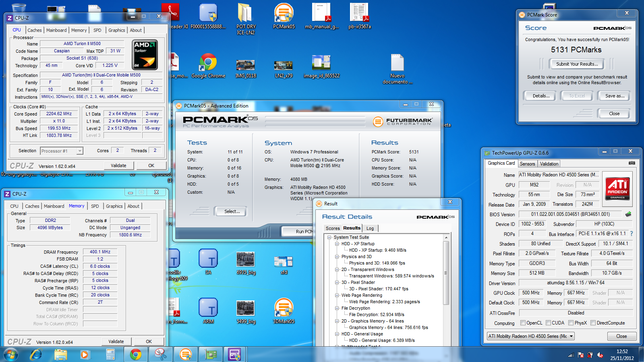Switch to the Validation tab in GPU-Z

549,164
